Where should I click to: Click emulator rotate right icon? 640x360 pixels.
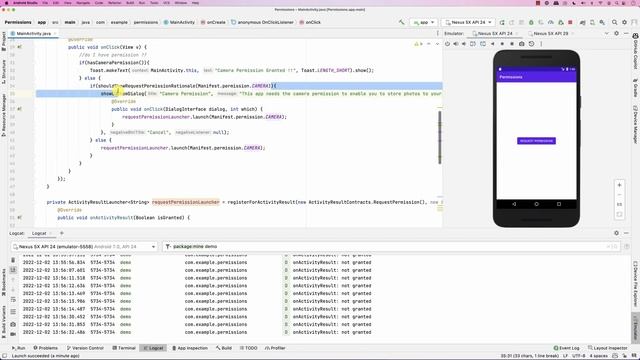pos(483,44)
